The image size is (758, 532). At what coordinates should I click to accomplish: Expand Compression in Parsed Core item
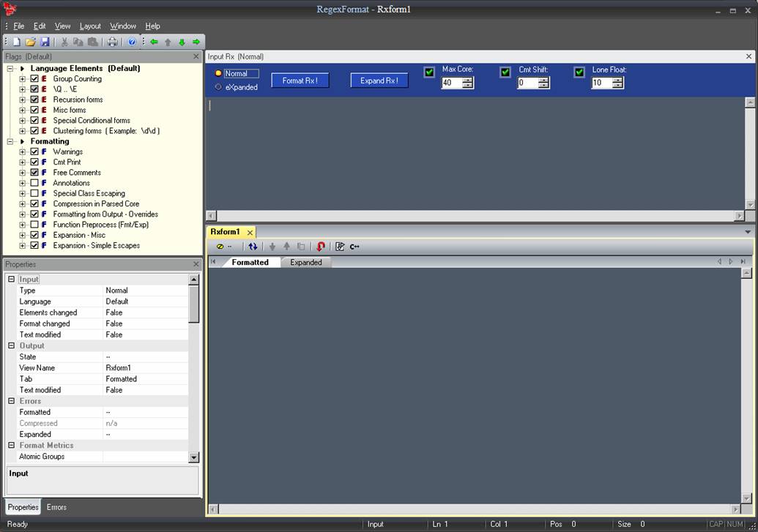click(x=22, y=204)
